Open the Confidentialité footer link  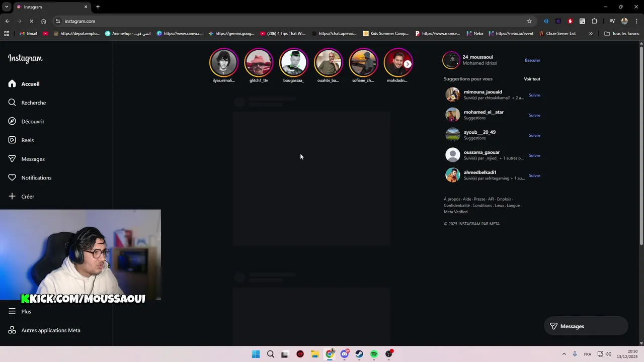click(457, 206)
